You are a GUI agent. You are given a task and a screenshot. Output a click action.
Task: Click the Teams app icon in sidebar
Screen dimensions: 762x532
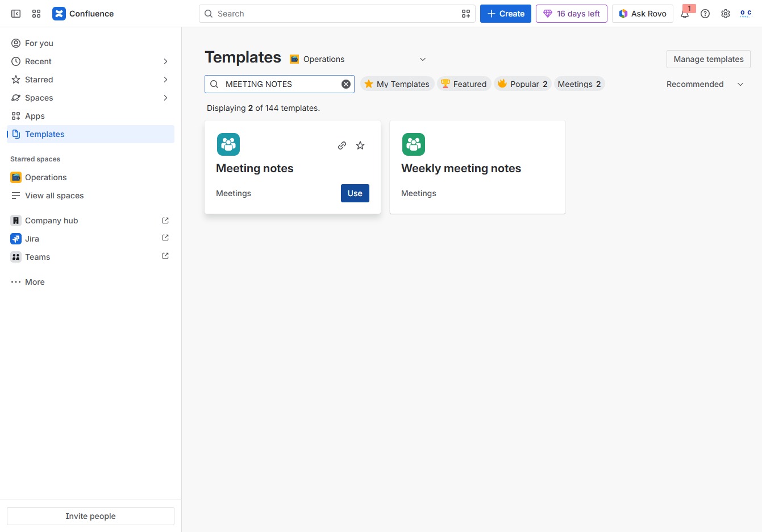[x=16, y=257]
